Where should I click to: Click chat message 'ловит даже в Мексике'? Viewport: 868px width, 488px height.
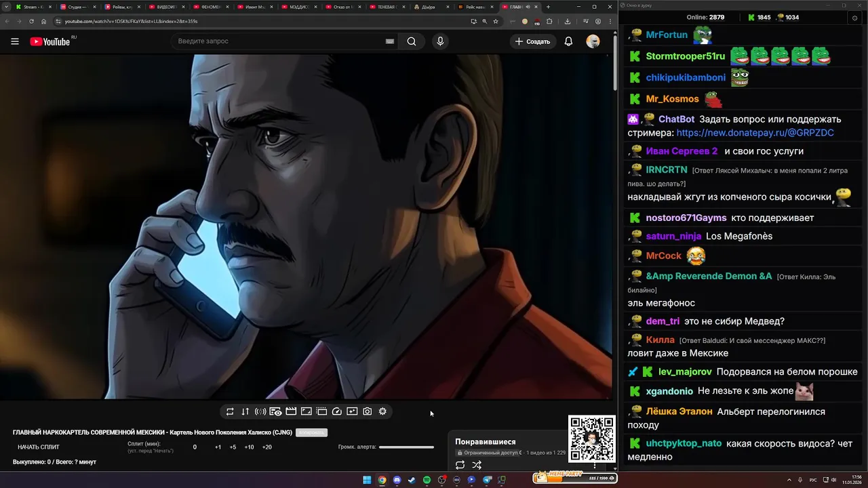click(x=677, y=353)
